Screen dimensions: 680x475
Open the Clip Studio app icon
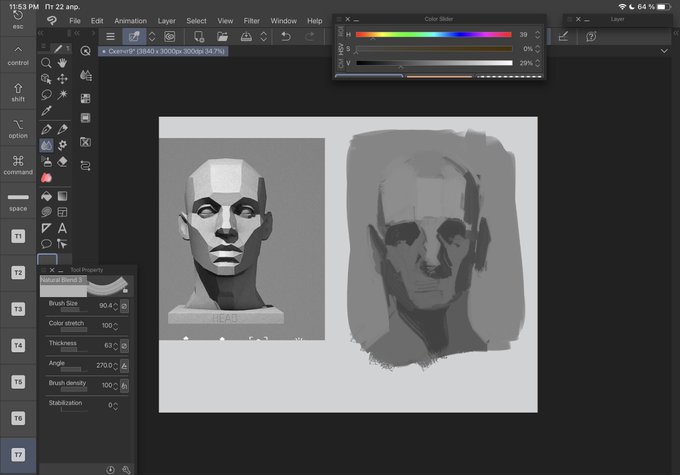click(52, 21)
